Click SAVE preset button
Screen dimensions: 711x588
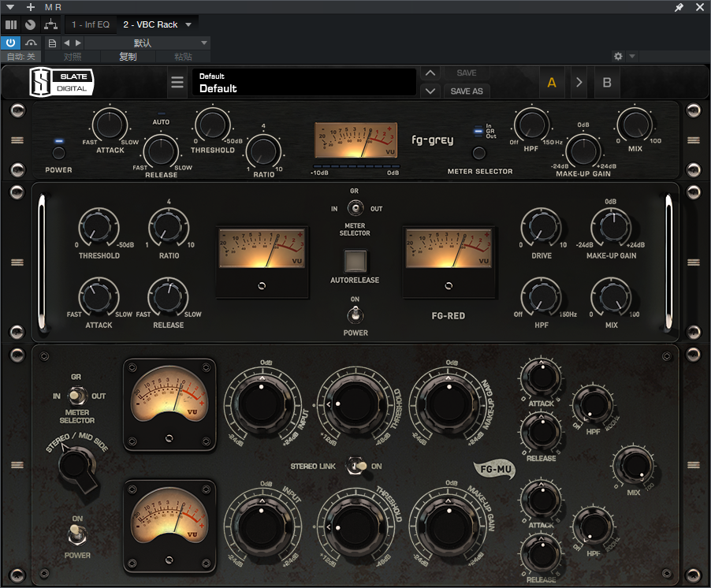point(466,73)
